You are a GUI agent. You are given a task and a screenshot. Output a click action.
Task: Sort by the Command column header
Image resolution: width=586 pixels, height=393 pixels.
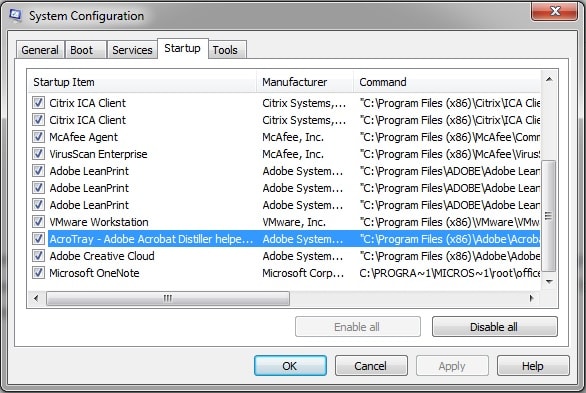point(447,82)
